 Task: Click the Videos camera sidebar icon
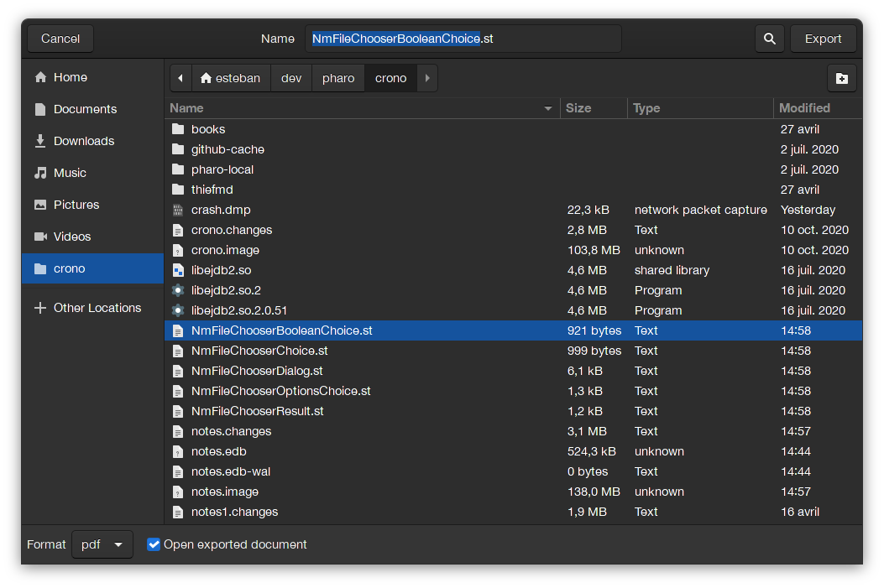pyautogui.click(x=40, y=237)
